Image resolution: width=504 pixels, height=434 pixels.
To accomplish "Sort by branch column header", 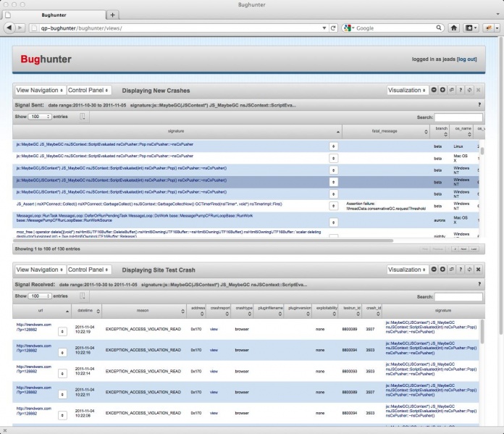I will (x=440, y=131).
